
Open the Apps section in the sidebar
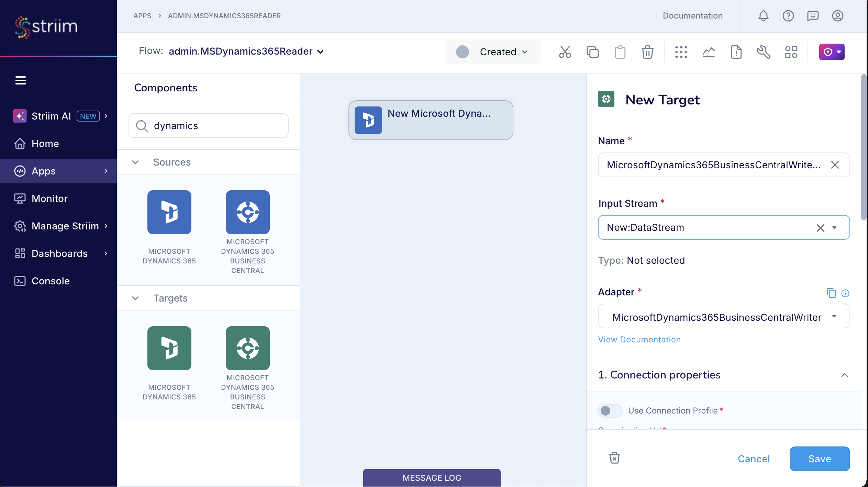pyautogui.click(x=43, y=171)
